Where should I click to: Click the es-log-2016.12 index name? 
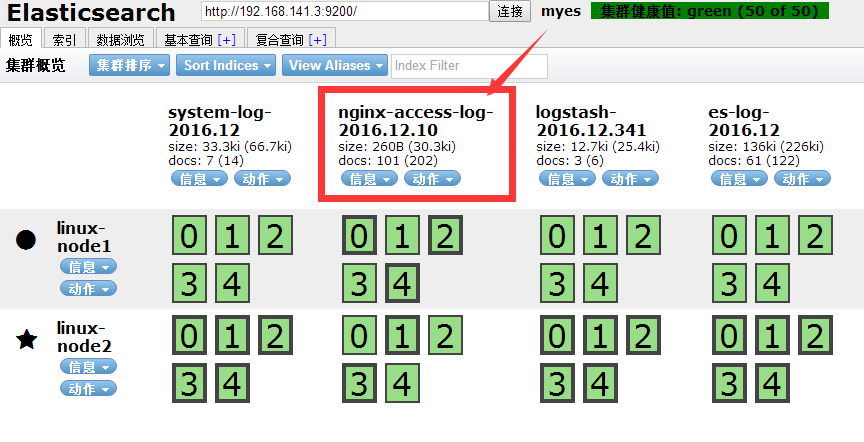(744, 121)
